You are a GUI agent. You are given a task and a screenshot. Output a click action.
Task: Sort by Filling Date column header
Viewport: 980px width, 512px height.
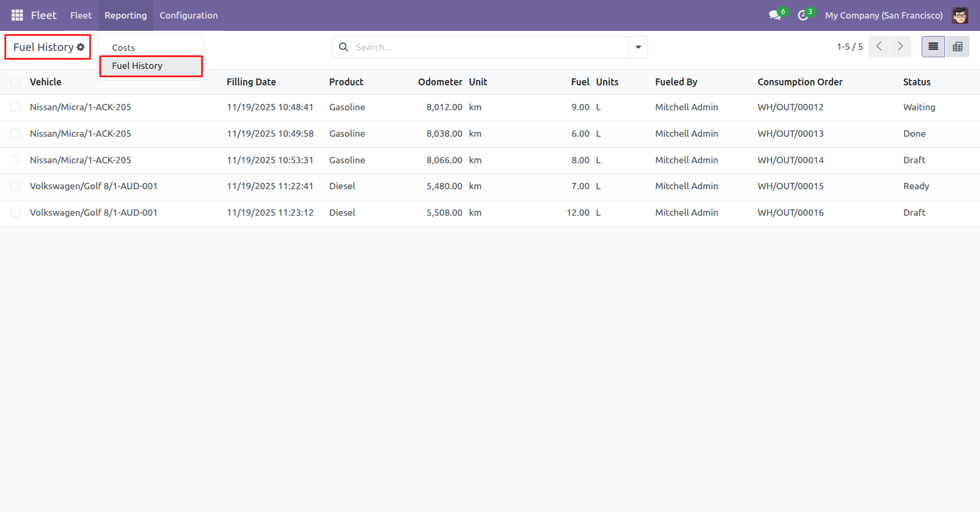coord(251,82)
